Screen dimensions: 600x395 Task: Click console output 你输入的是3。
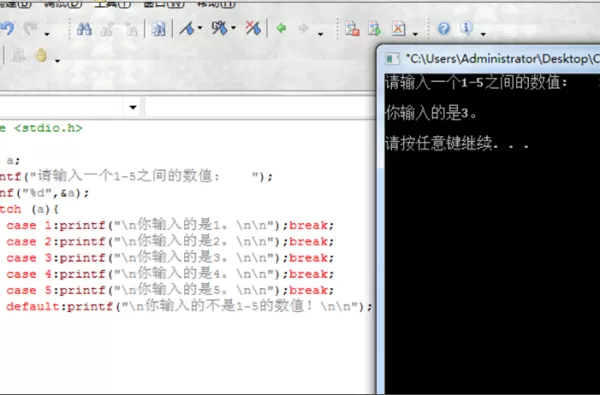click(x=431, y=113)
